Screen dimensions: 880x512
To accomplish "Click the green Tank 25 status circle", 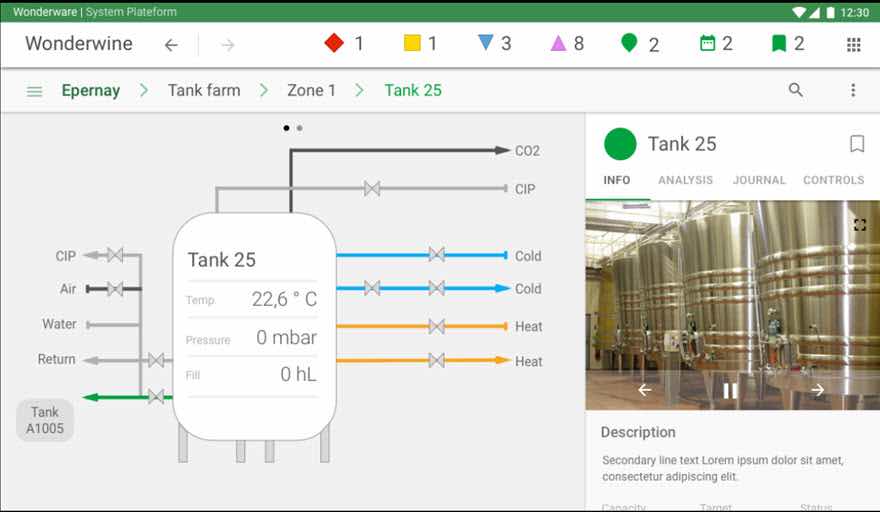I will [620, 144].
